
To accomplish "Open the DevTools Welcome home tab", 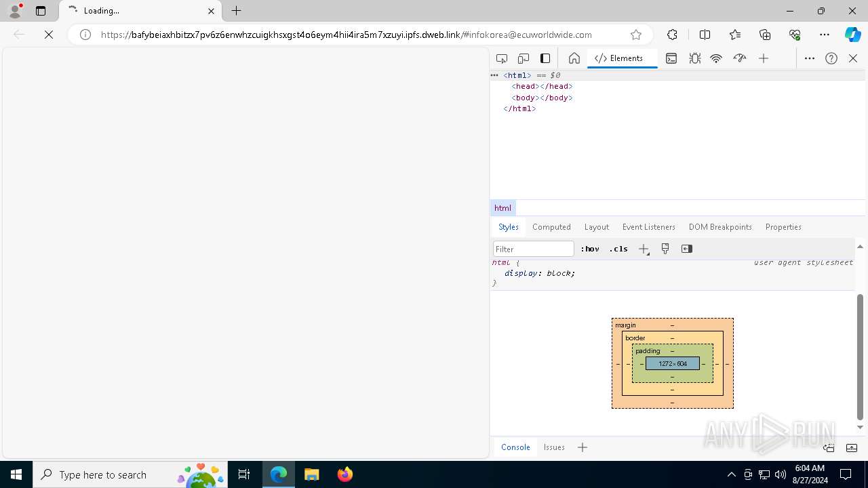I will click(x=574, y=58).
